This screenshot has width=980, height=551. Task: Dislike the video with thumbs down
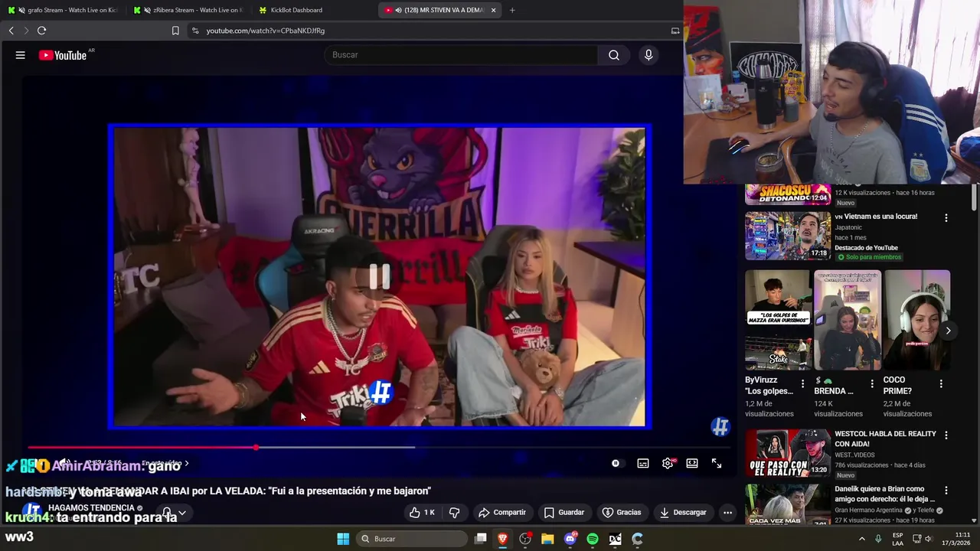click(454, 512)
